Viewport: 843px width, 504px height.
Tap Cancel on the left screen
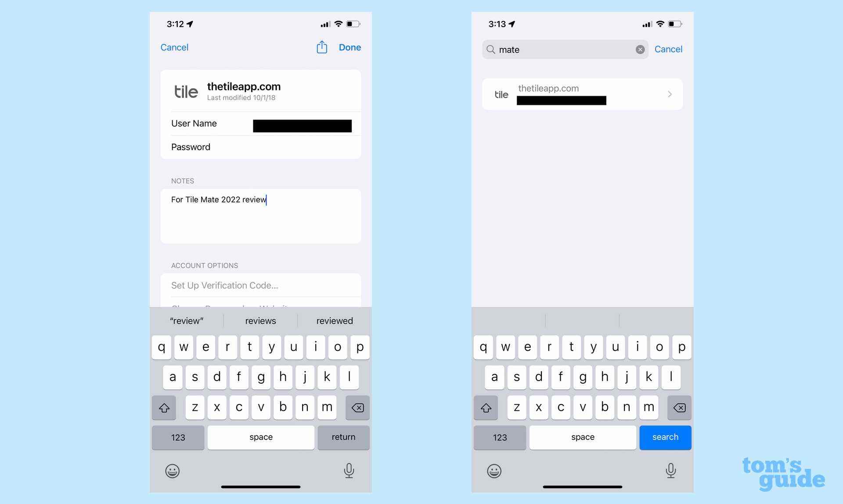tap(174, 47)
